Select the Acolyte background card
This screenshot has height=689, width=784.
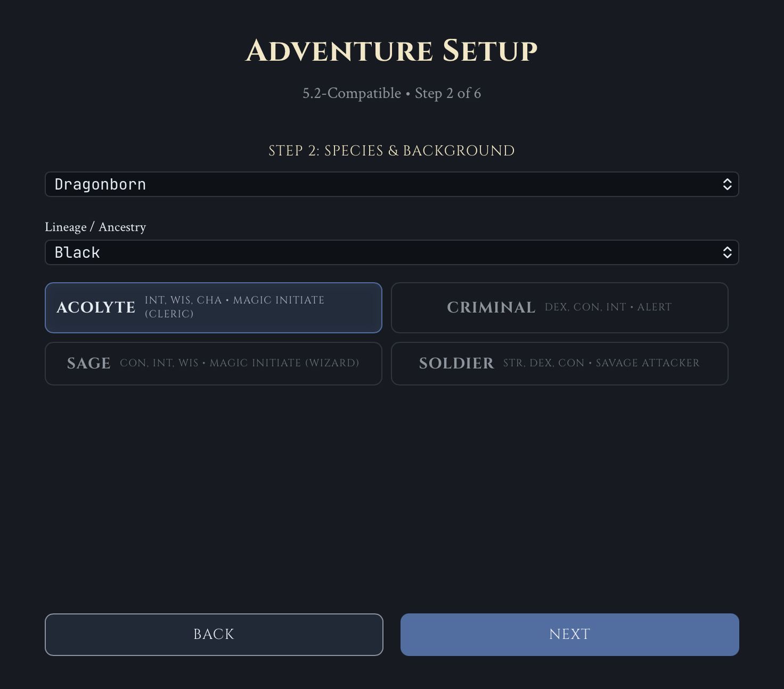pos(214,308)
